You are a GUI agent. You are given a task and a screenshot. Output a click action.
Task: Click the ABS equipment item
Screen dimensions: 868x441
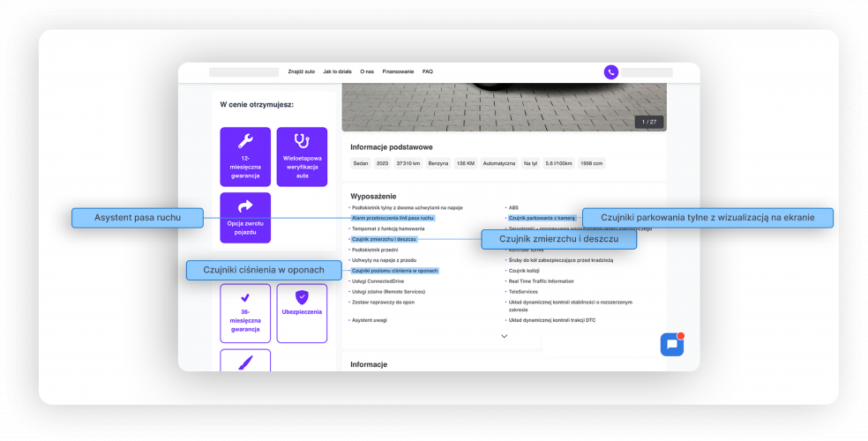(513, 208)
